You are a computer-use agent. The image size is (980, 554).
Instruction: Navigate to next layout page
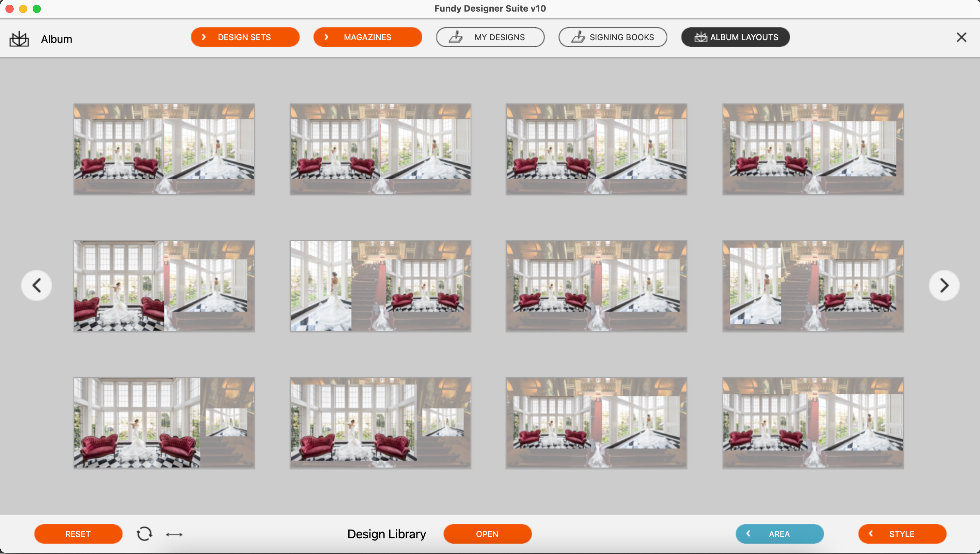pos(944,286)
